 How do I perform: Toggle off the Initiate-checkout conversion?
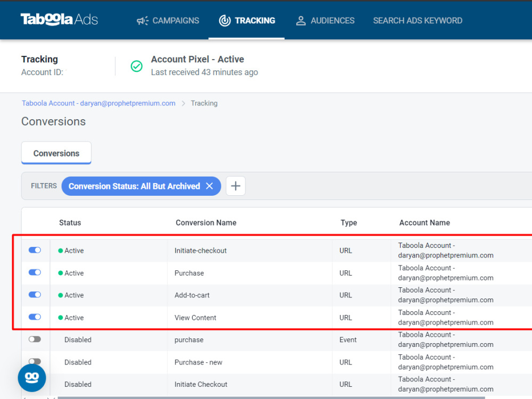(x=35, y=250)
